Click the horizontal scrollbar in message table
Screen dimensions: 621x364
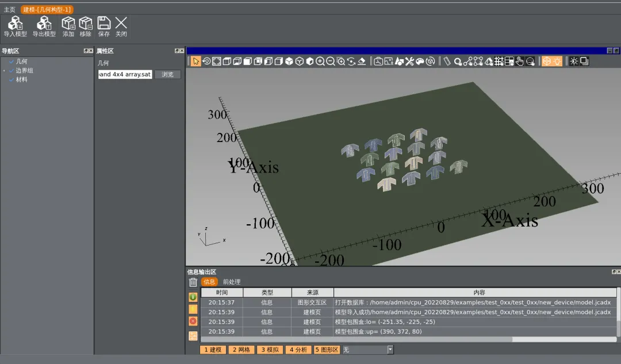pos(356,339)
